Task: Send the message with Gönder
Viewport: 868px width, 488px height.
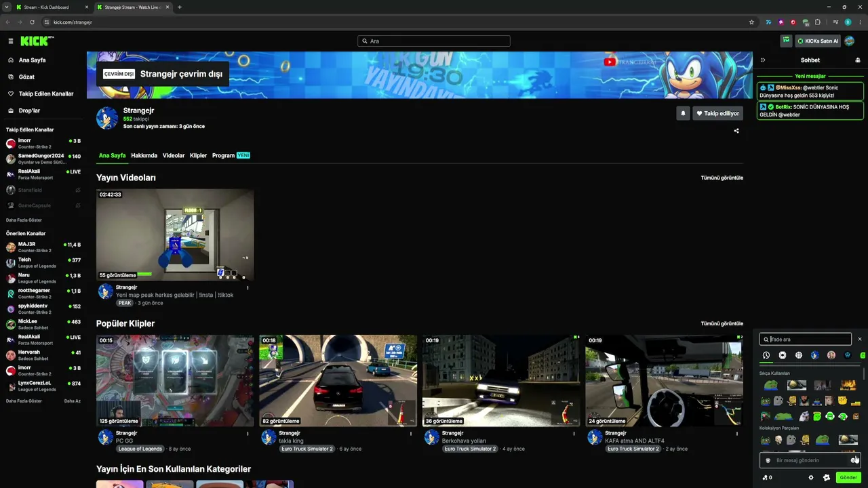Action: [848, 477]
